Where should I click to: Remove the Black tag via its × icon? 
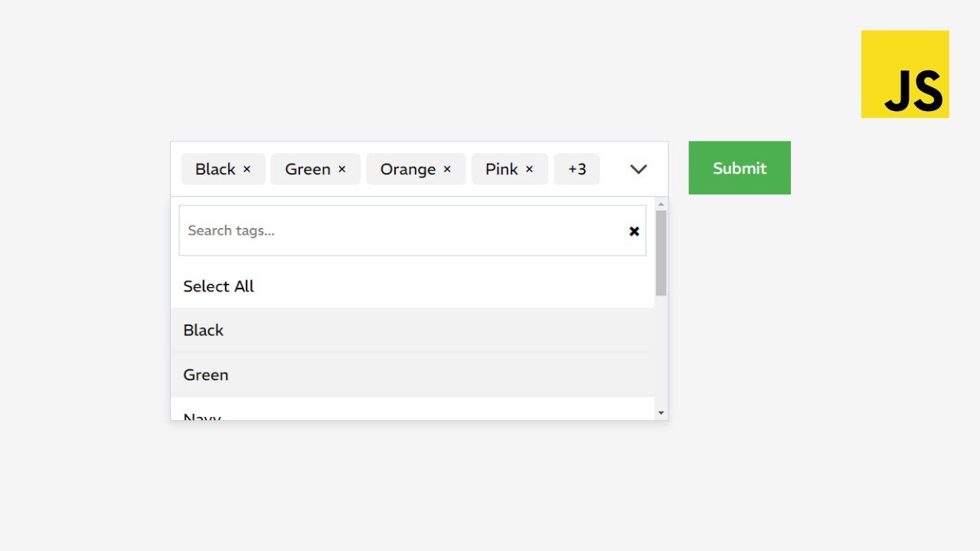pyautogui.click(x=247, y=170)
